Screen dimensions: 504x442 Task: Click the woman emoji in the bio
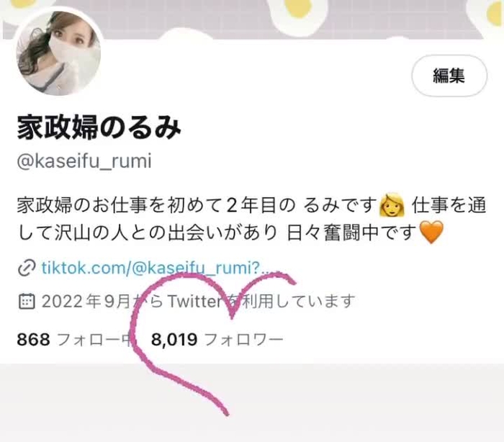point(392,204)
